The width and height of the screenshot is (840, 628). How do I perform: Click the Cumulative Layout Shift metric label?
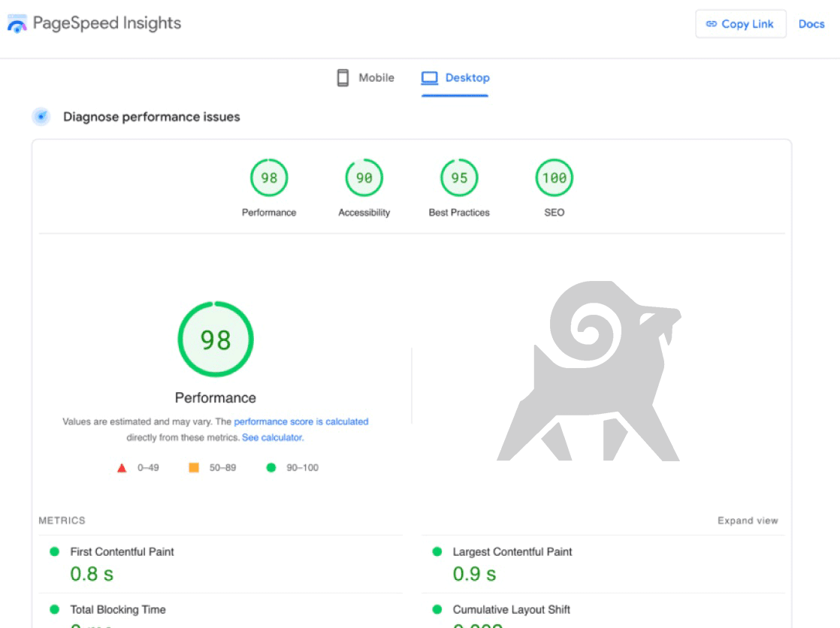coord(511,610)
